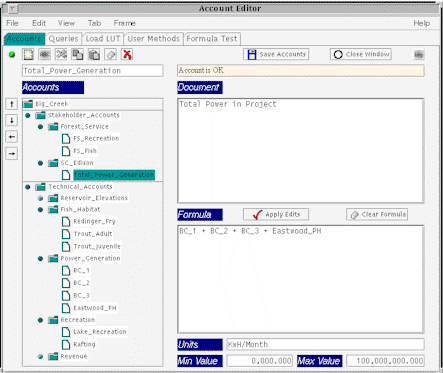Click the Redinger_Fry document icon
443x373 pixels.
66,221
